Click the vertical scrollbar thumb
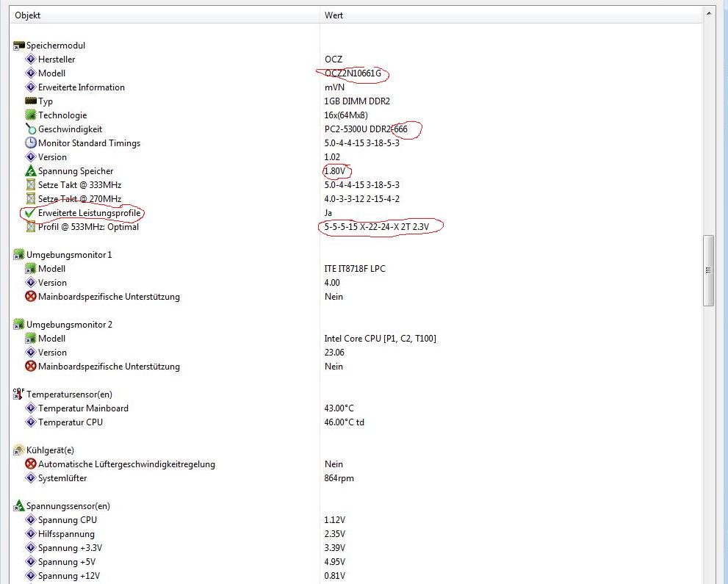 pos(708,270)
